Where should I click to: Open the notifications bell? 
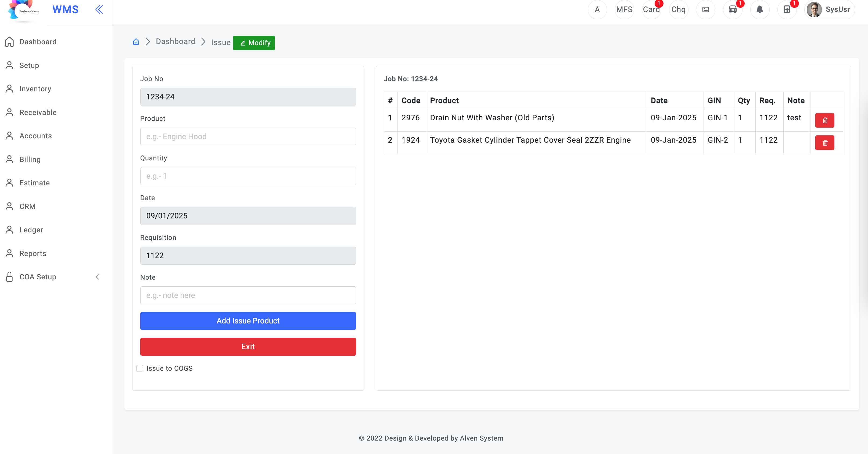[x=759, y=9]
